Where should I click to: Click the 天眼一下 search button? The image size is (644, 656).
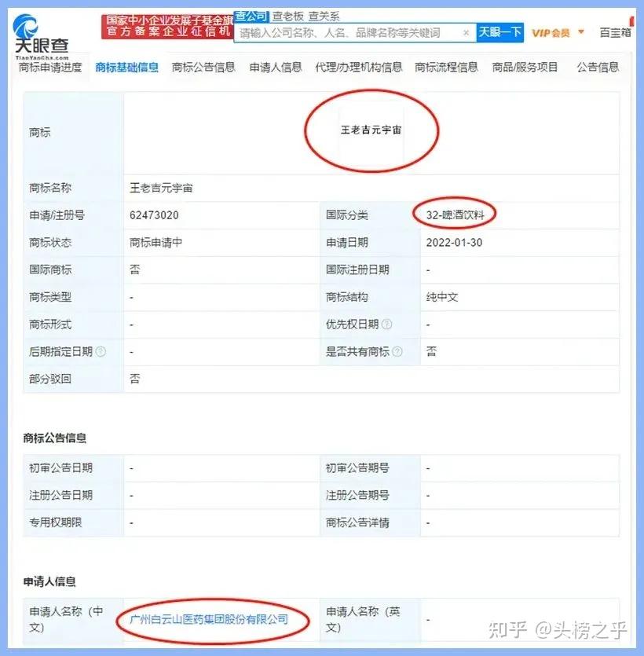(x=499, y=33)
